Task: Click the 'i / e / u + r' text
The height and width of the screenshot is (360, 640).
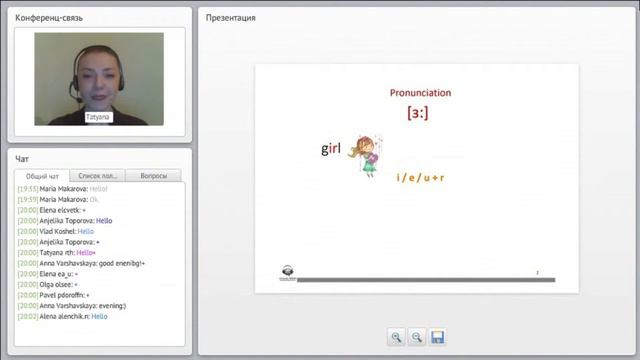Action: 420,178
